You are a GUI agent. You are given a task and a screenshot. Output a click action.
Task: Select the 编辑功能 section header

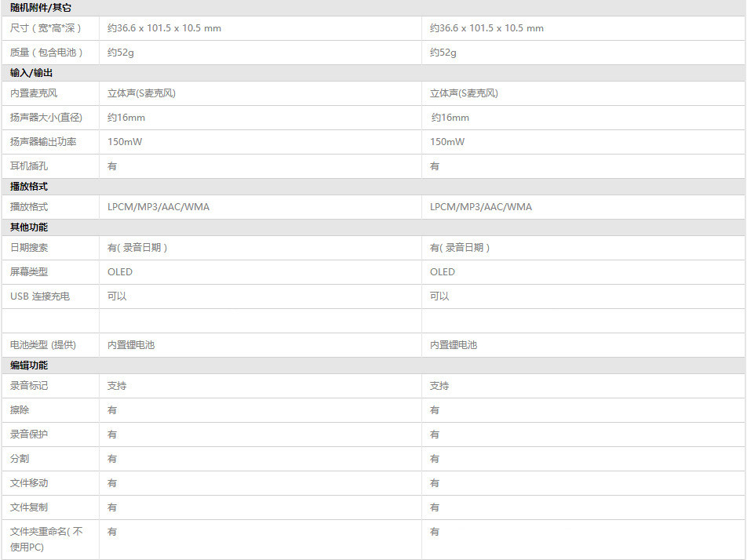pyautogui.click(x=29, y=365)
